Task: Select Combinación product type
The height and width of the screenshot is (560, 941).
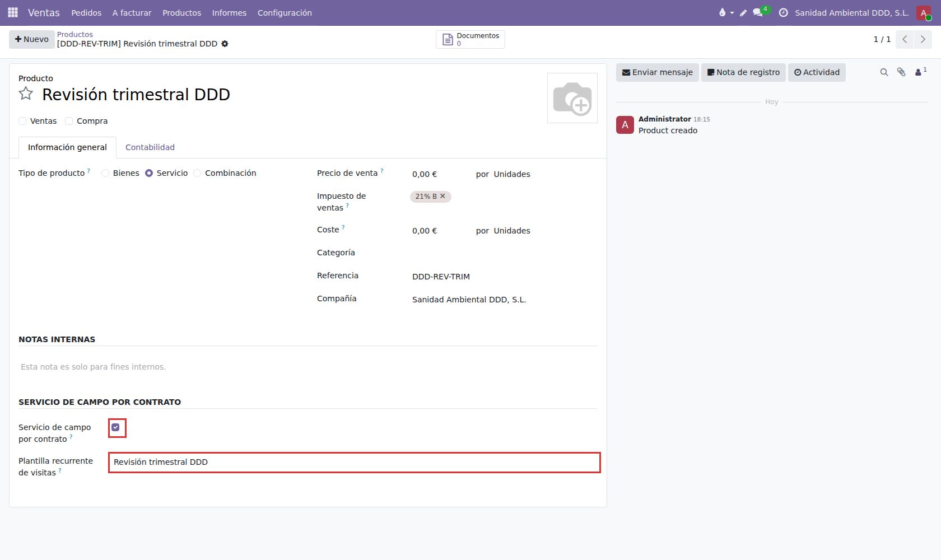Action: click(x=197, y=173)
